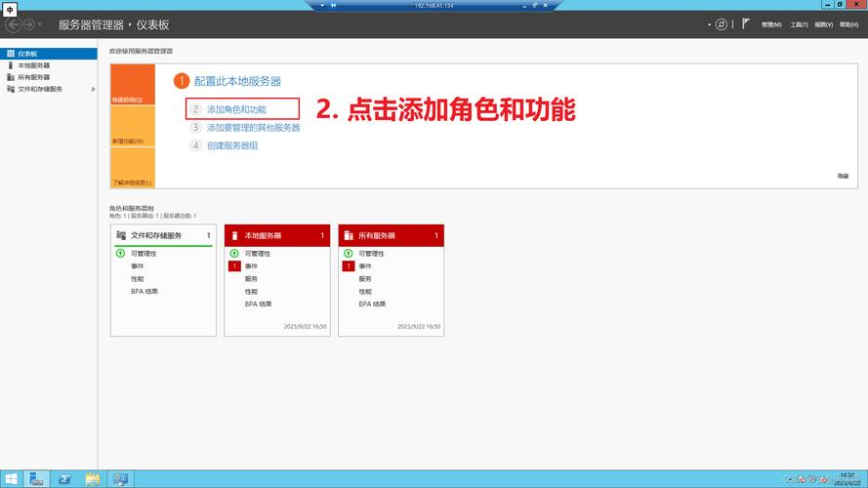Open the navigation history dropdown arrow

pos(40,25)
